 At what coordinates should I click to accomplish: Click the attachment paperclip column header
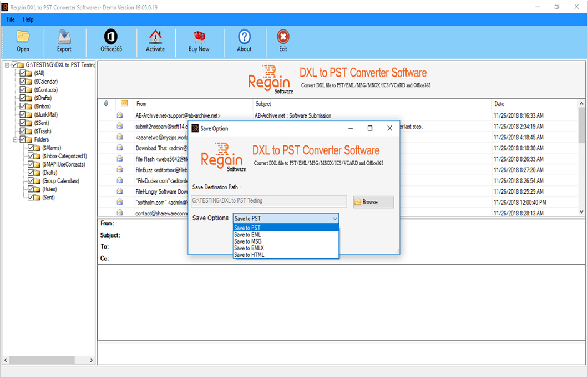click(105, 103)
